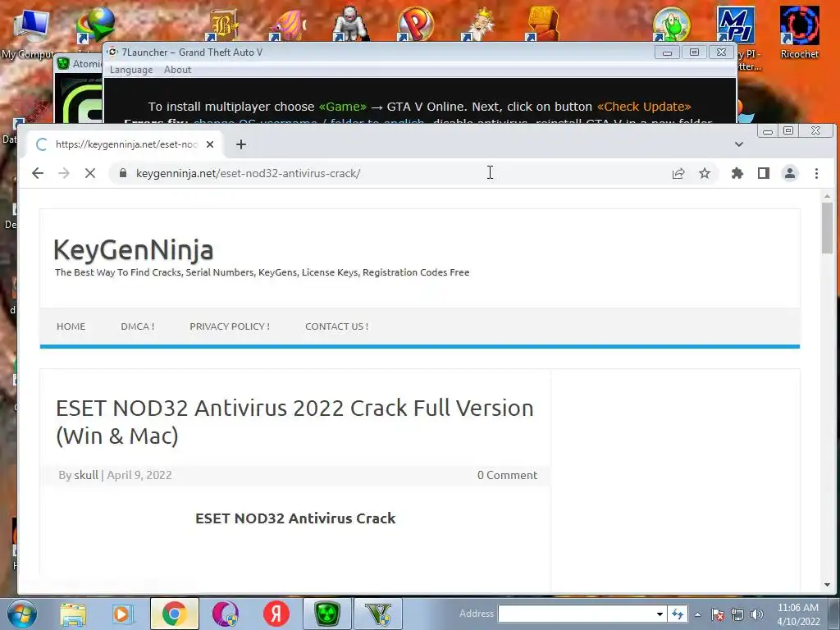This screenshot has width=840, height=630.
Task: Toggle the Chrome side panel icon
Action: 764,173
